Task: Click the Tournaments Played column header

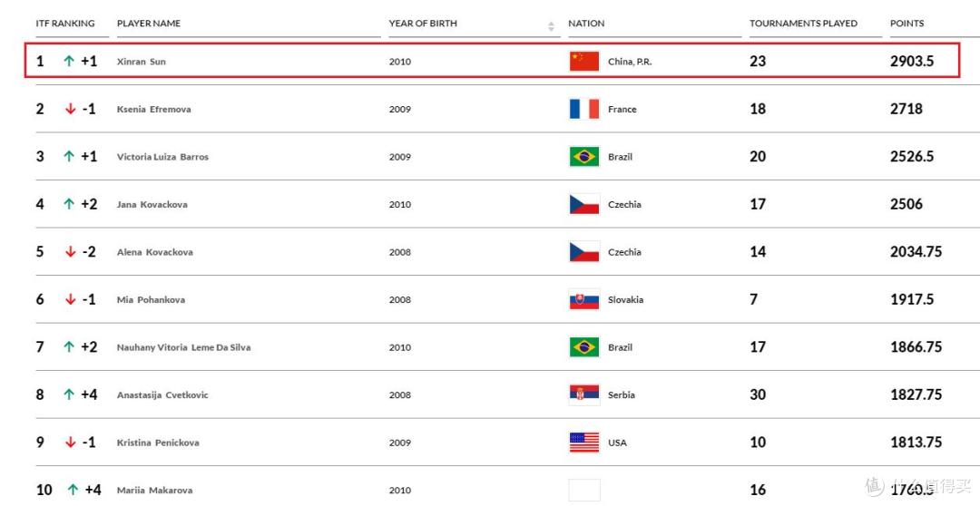Action: pos(804,23)
